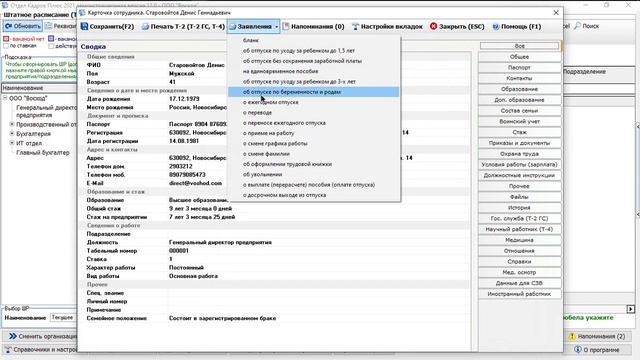Click the Сменить организацию arrows icon
The width and height of the screenshot is (640, 360).
coord(13,336)
